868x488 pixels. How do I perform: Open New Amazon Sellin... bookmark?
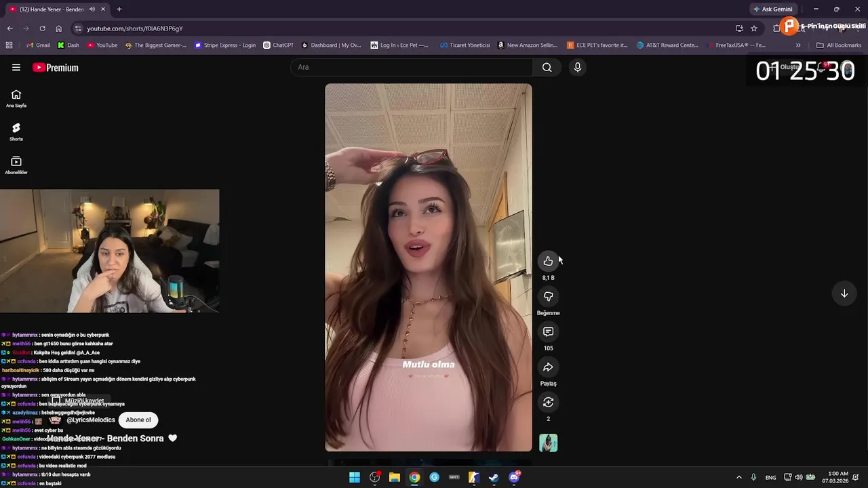pos(527,45)
